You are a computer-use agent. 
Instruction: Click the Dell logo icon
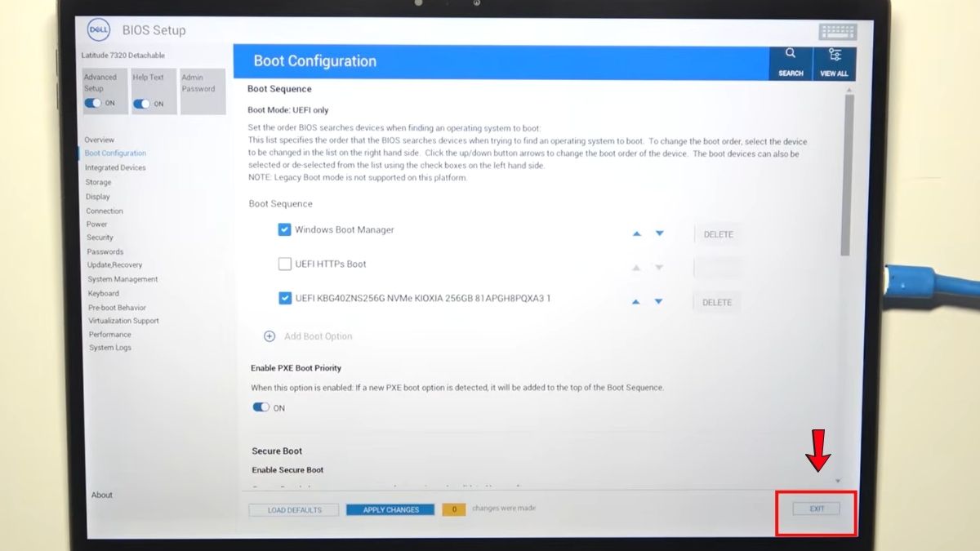(x=99, y=30)
